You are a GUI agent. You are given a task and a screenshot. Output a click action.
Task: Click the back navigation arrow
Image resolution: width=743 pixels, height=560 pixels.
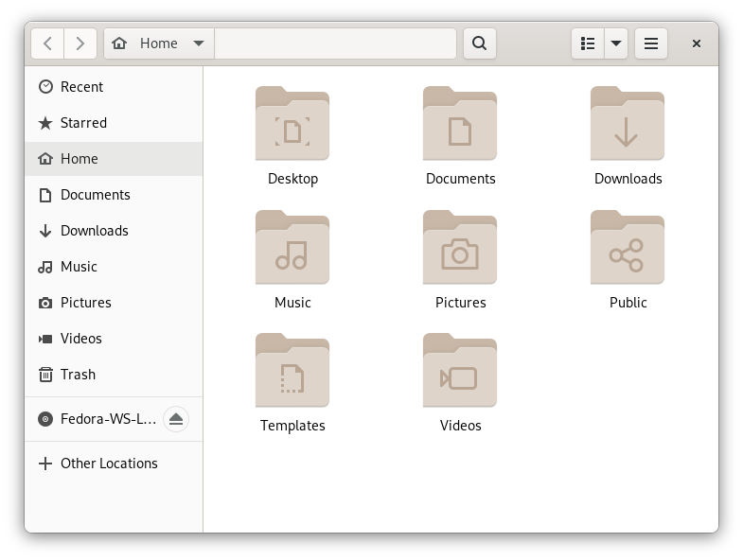point(48,44)
